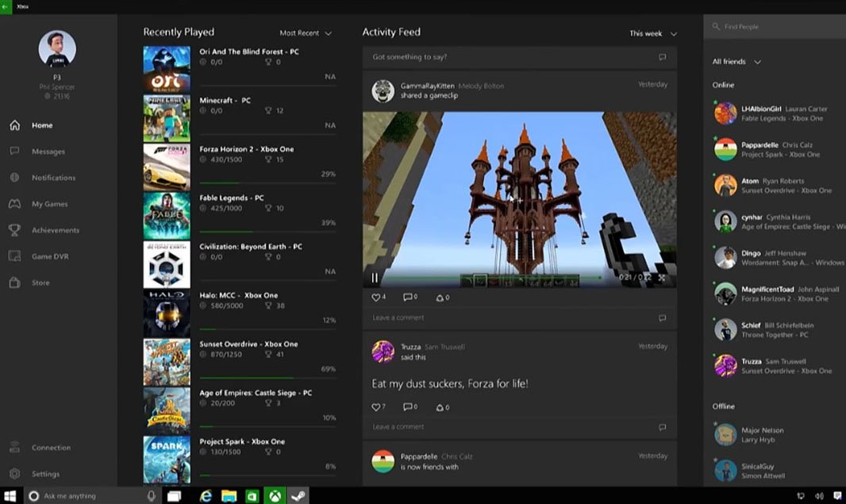Open Truzza's avatar in the activity feed

click(383, 352)
